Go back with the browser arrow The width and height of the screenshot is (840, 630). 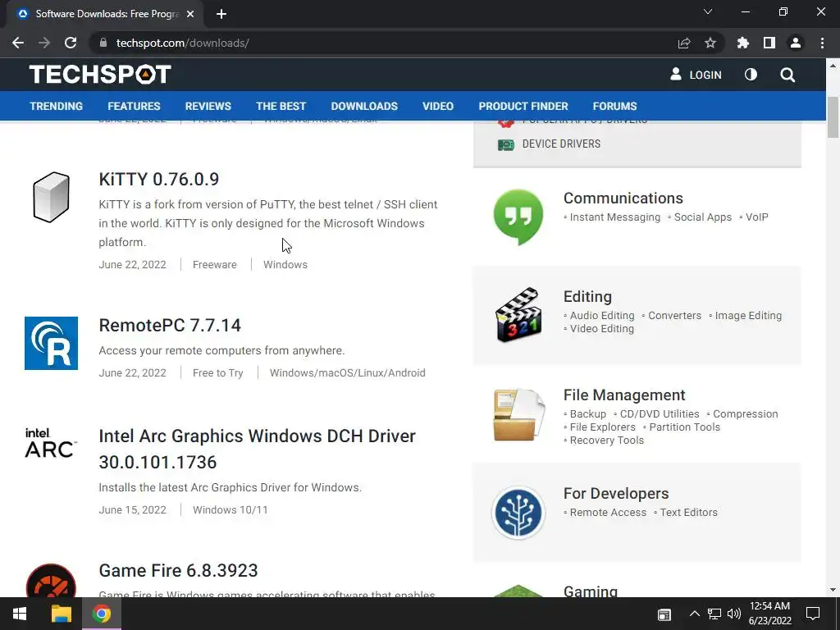(x=18, y=43)
